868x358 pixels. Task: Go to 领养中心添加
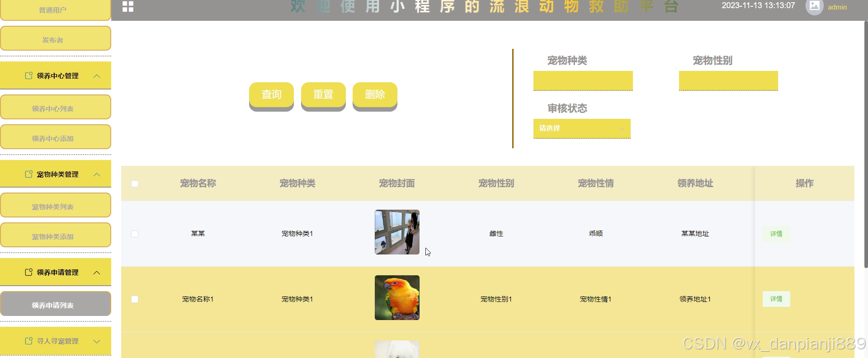click(56, 137)
